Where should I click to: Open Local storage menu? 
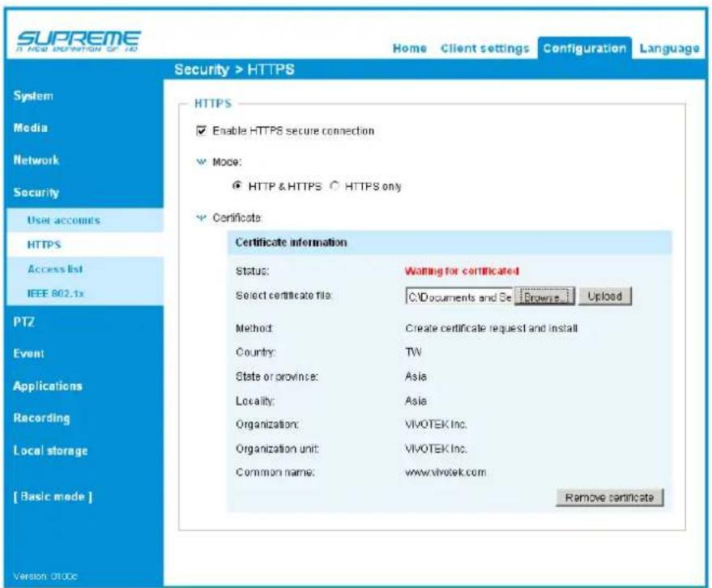coord(50,450)
